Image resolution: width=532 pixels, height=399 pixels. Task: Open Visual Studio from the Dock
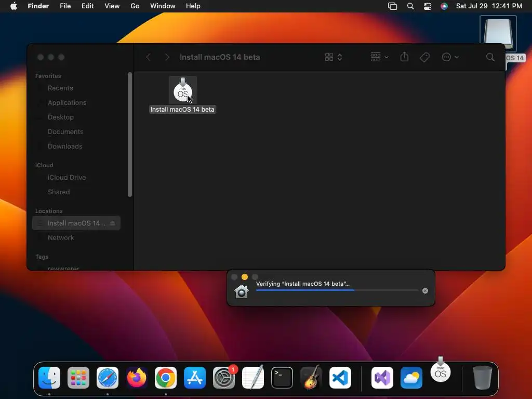[x=382, y=378]
